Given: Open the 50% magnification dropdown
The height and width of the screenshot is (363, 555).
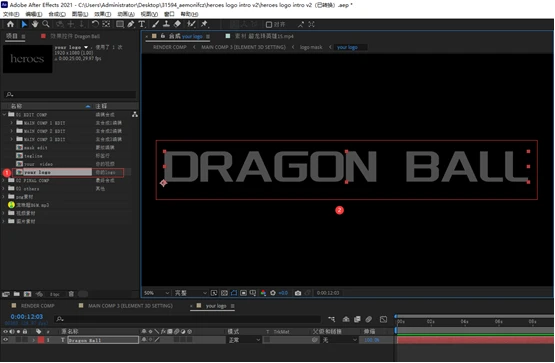Looking at the screenshot, I should (x=156, y=293).
